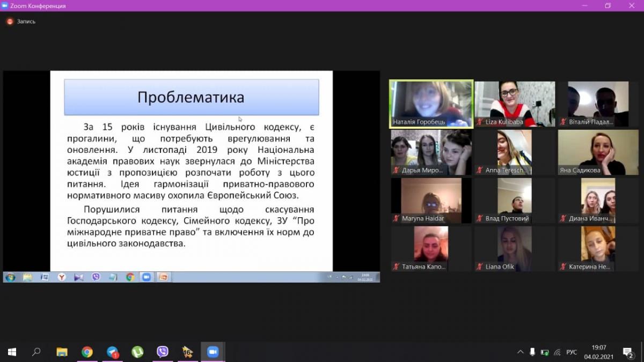Image resolution: width=644 pixels, height=362 pixels.
Task: Open the notification center with 2 alerts
Action: click(x=628, y=352)
